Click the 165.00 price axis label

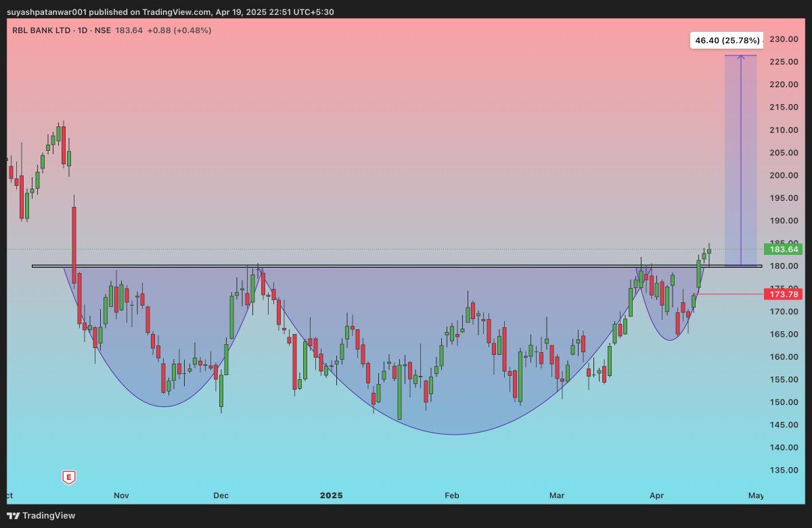[783, 334]
